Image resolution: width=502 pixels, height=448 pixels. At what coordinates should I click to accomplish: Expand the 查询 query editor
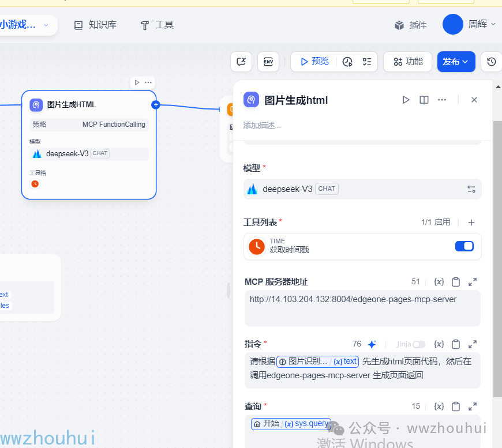click(x=473, y=406)
